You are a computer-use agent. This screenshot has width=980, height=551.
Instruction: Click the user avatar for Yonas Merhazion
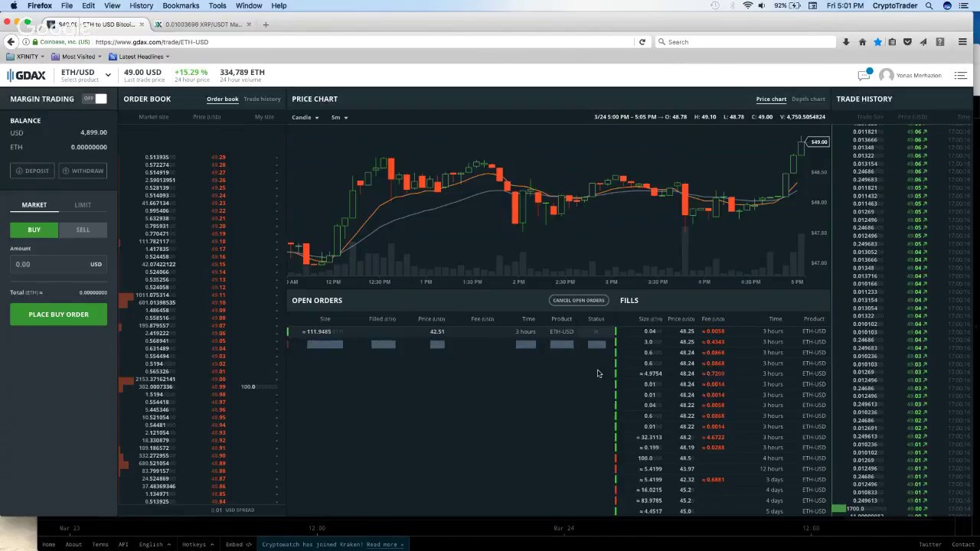886,75
